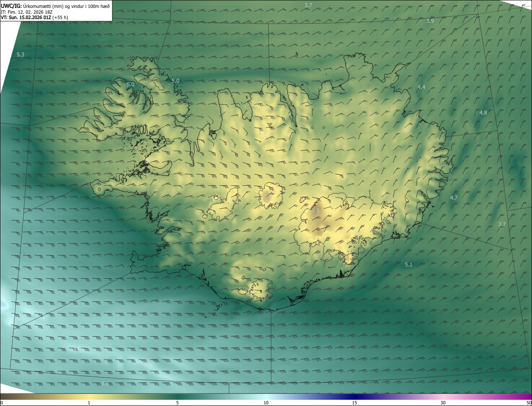This screenshot has width=532, height=406.
Task: Click the color scale tick labeled 50
Action: point(529,403)
